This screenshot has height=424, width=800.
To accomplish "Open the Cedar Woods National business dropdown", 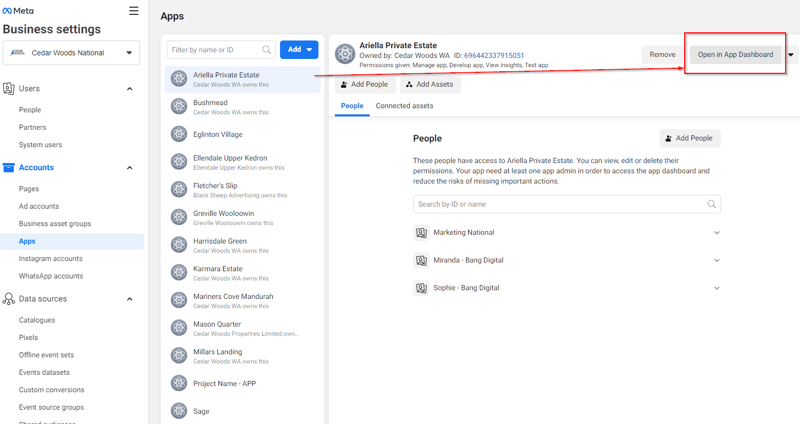I will coord(71,53).
